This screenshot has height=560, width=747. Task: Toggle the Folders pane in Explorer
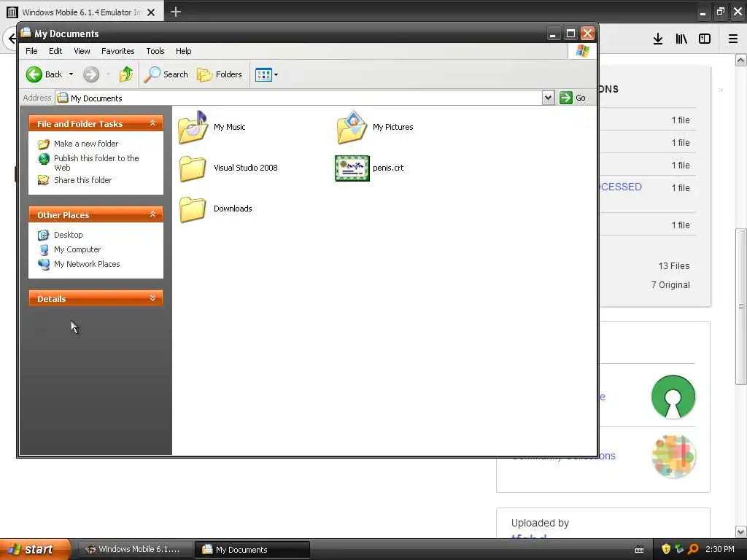click(220, 74)
